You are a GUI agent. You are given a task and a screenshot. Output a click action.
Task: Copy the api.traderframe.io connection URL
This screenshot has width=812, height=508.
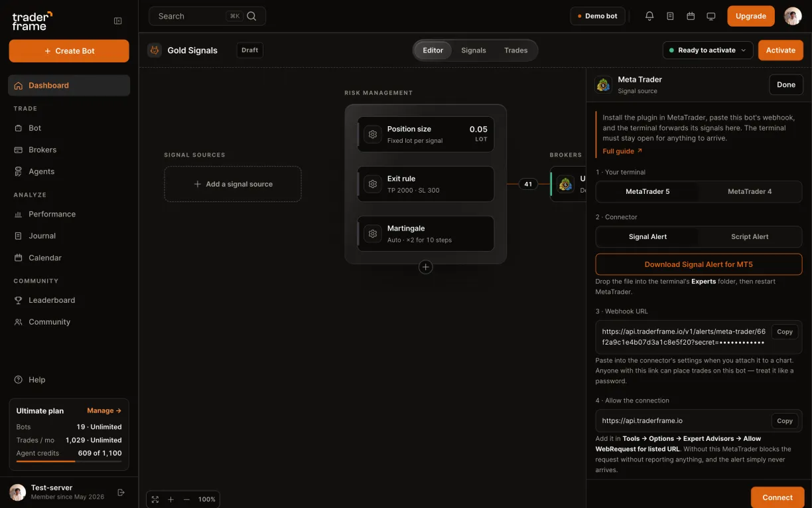tap(785, 421)
